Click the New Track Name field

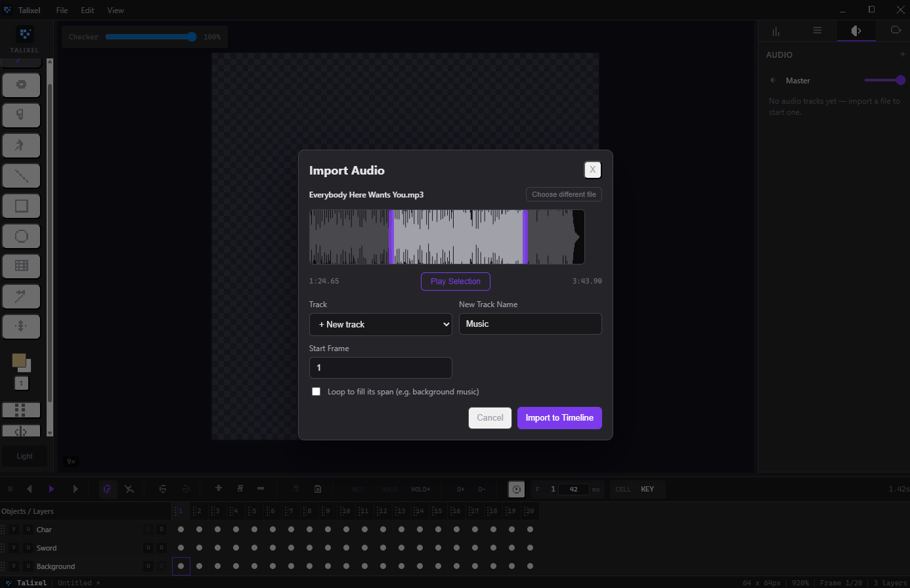[x=531, y=324]
